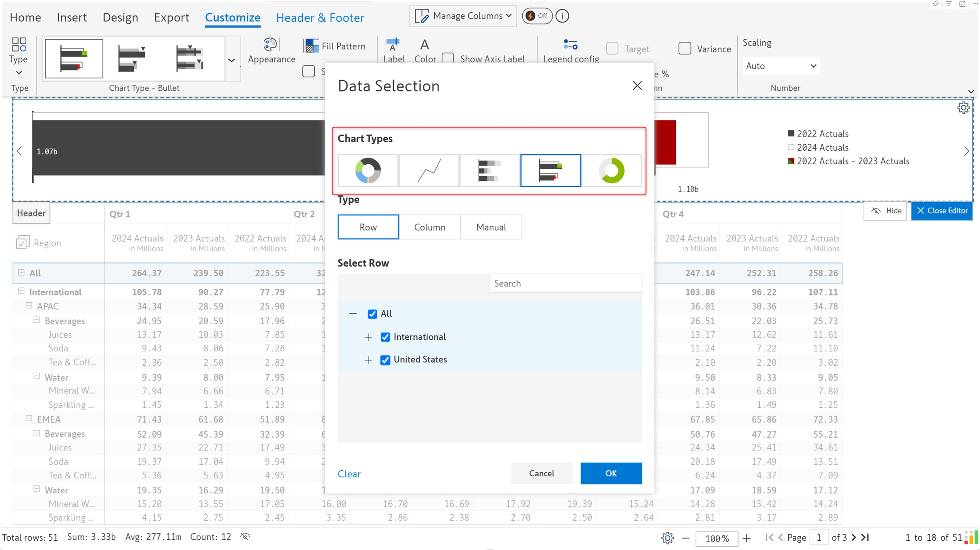Switch to the Header & Footer tab
Image resolution: width=980 pixels, height=550 pixels.
coord(320,18)
